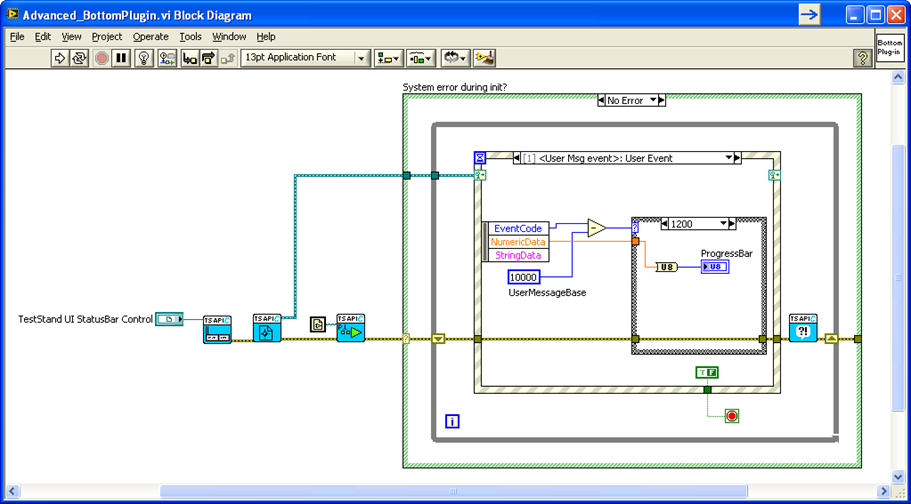Click the Run arrow toolbar button

click(x=60, y=58)
